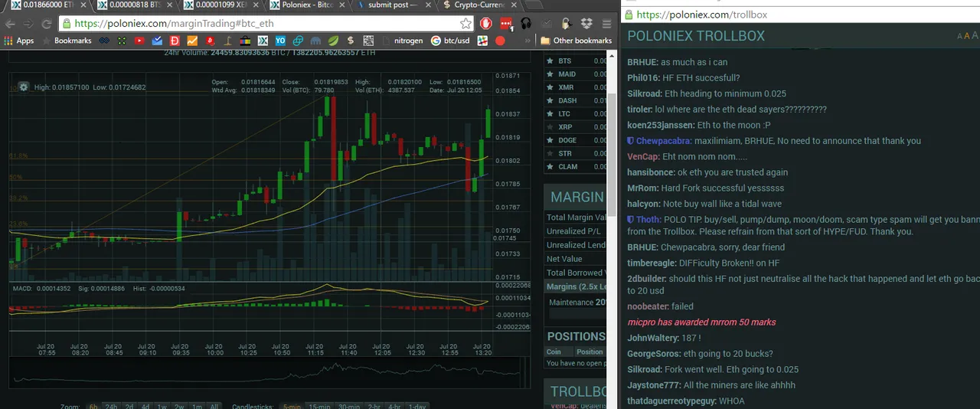980x409 pixels.
Task: Open the YouTube bookmark icon
Action: [x=140, y=41]
